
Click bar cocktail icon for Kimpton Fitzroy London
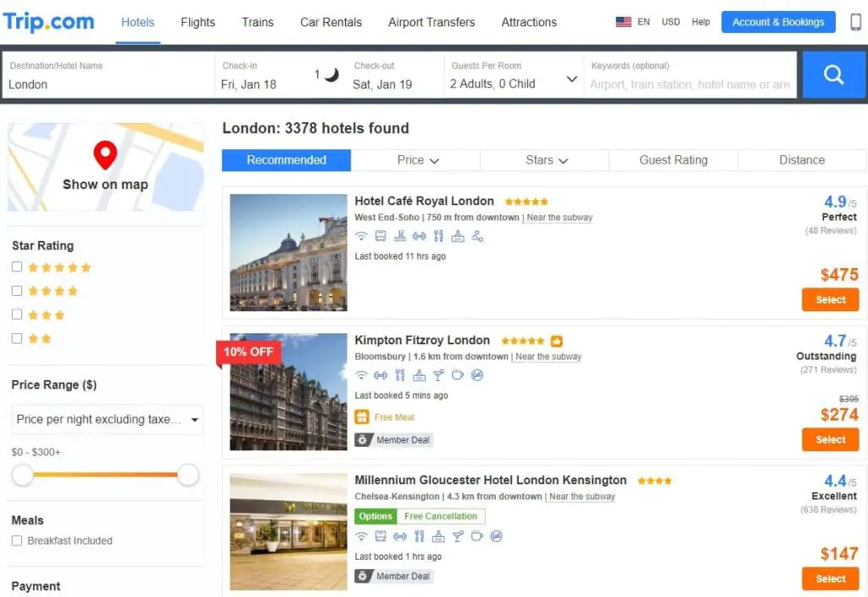pyautogui.click(x=438, y=376)
